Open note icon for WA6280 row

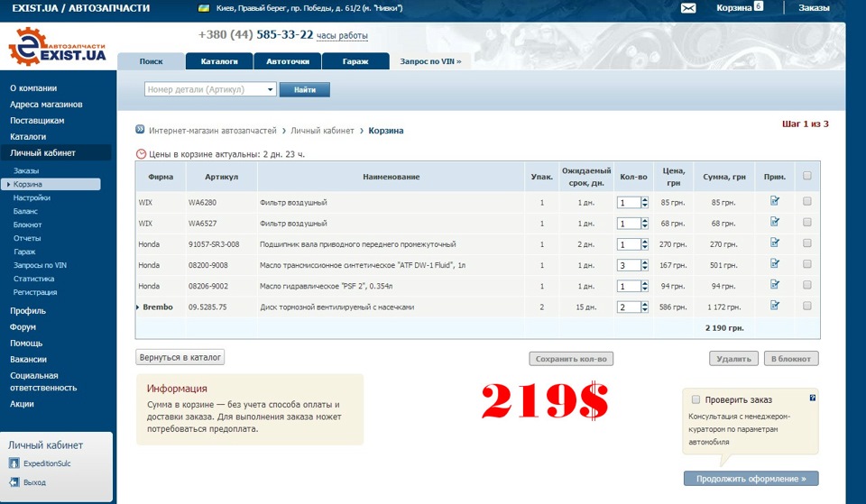coord(775,201)
